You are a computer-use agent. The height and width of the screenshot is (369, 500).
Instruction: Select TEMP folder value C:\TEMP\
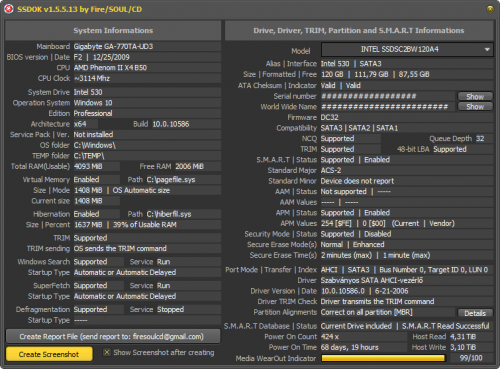point(89,156)
